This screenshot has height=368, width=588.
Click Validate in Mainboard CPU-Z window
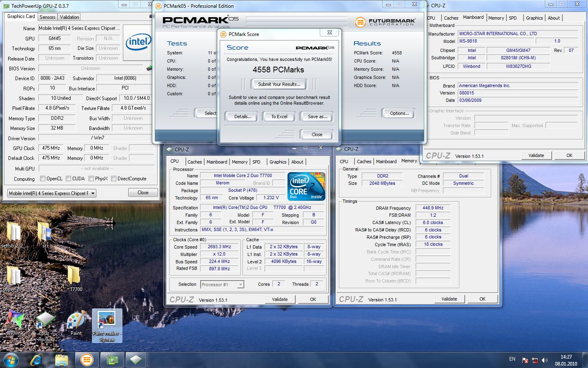536,155
